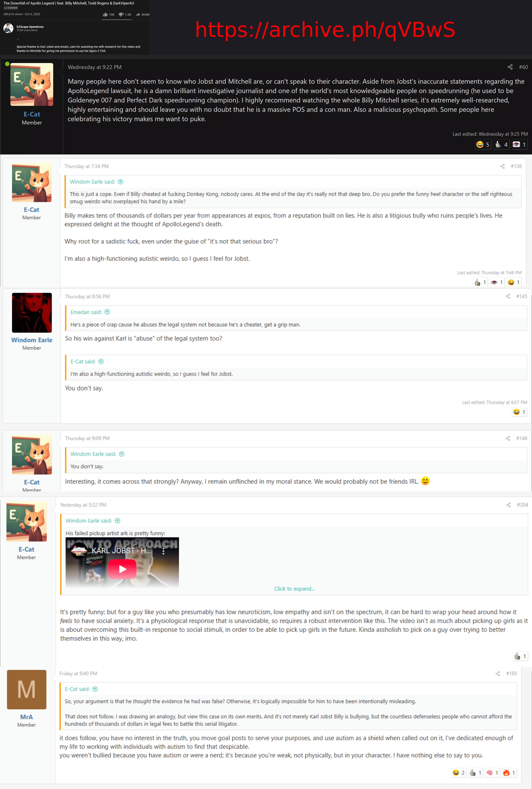The width and height of the screenshot is (532, 789).
Task: Open E-Cat username link on post #60
Action: [32, 114]
